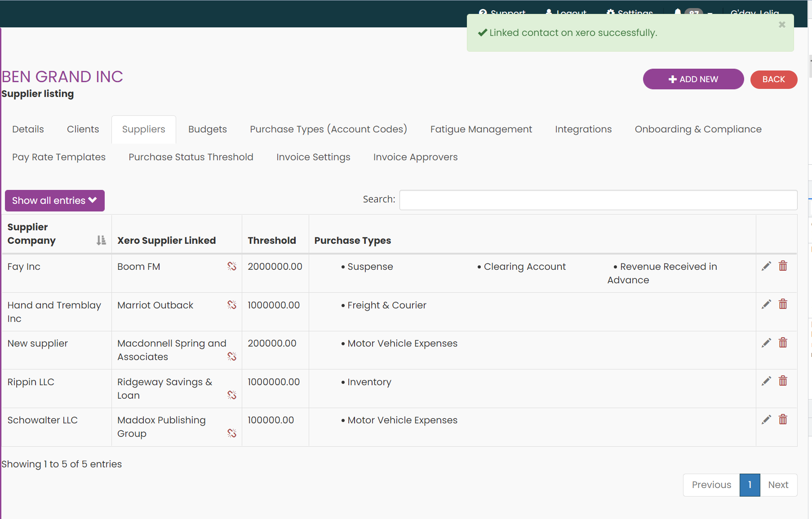The width and height of the screenshot is (812, 519).
Task: Dismiss the Xero success notification
Action: pos(782,25)
